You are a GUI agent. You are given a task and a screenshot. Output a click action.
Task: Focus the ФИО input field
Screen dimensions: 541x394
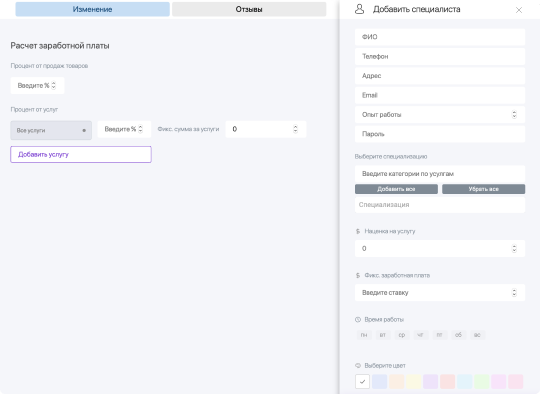(440, 37)
